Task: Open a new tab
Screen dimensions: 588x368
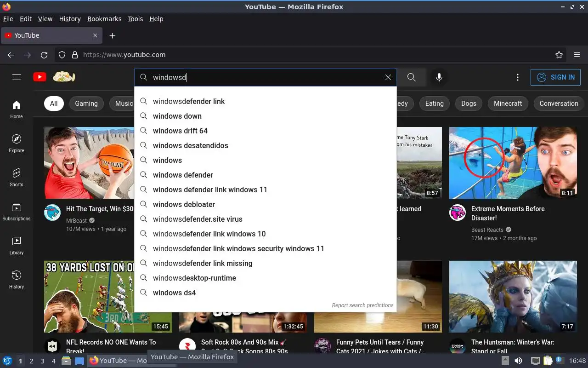Action: 113,35
